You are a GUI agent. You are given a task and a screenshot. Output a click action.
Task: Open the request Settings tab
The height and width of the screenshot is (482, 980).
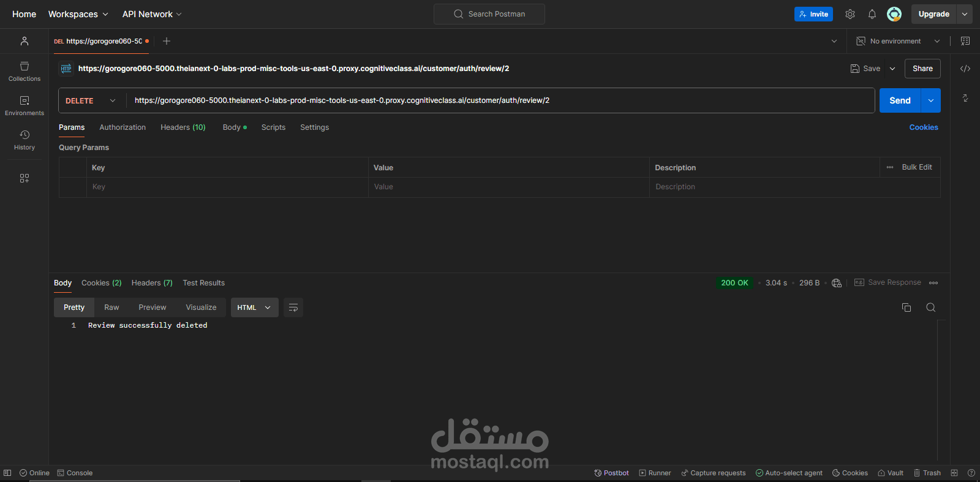tap(314, 127)
